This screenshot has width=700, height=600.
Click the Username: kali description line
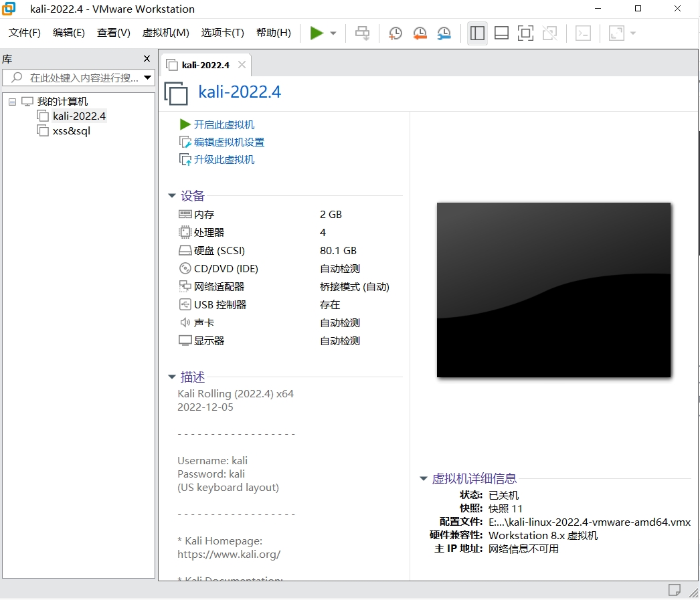pos(213,460)
